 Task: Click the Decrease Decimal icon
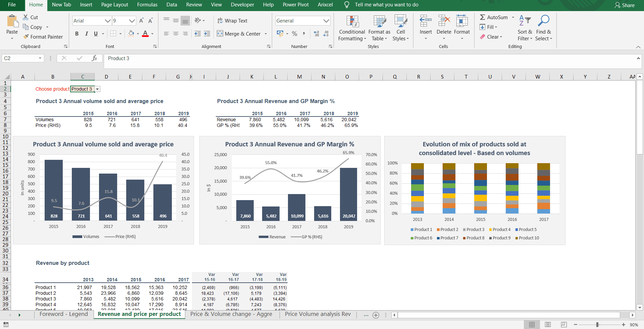point(326,34)
